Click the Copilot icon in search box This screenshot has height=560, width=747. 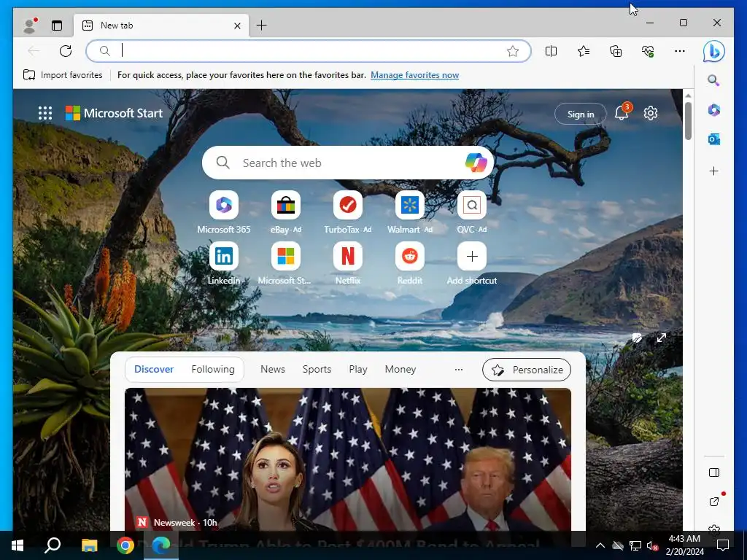tap(476, 163)
